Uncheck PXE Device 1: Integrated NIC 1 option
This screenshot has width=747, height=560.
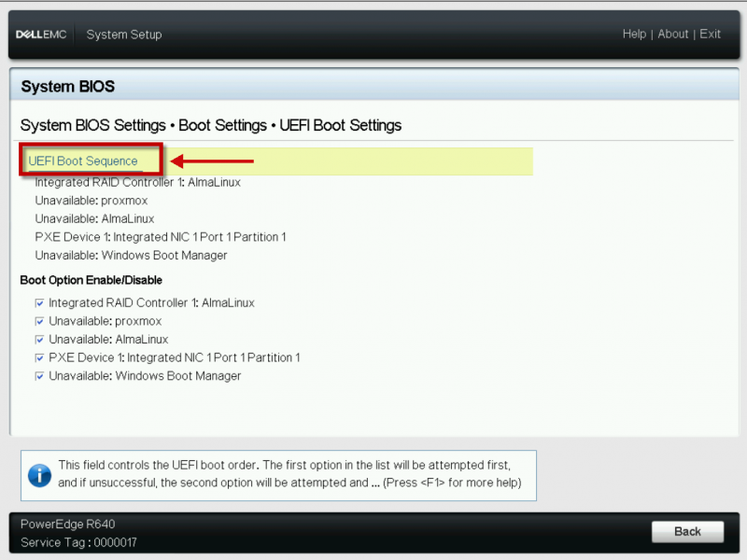tap(39, 357)
